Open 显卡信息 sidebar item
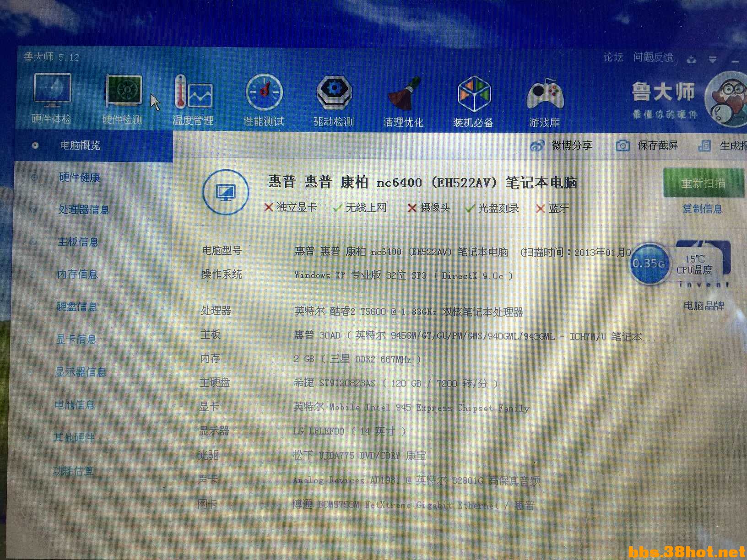Screen dimensions: 747x560 (76, 339)
